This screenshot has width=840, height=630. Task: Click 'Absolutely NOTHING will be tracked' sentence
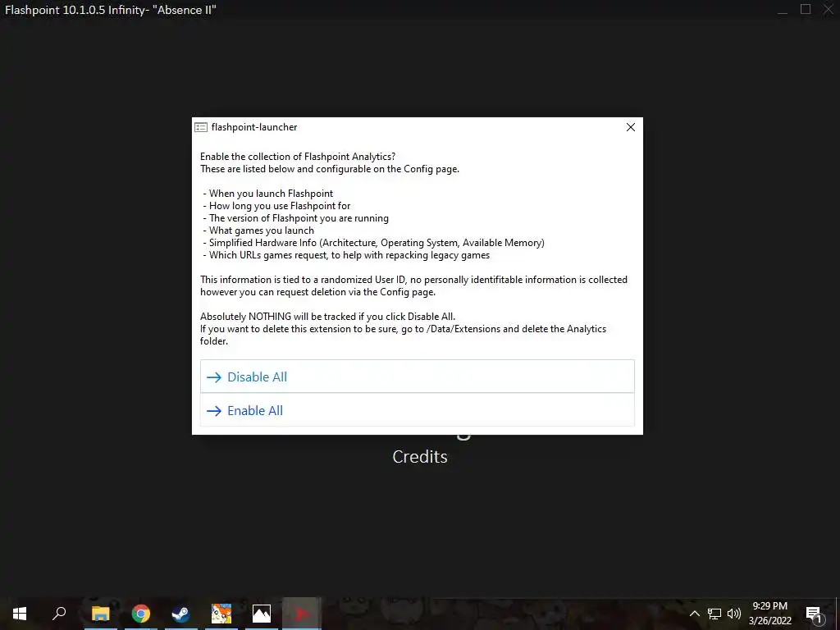tap(328, 316)
